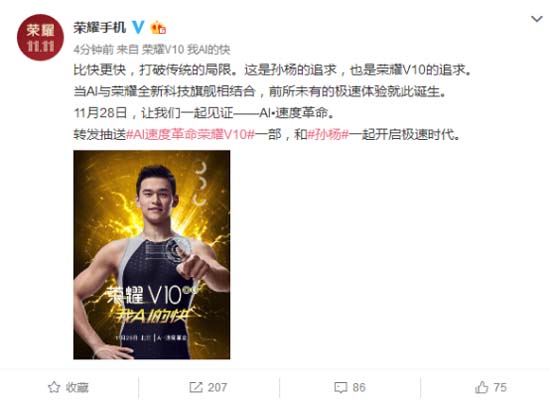Follow the #AI速度革命荣耀V10# hashtag link
Viewport: 550px width, 400px height.
tap(190, 134)
